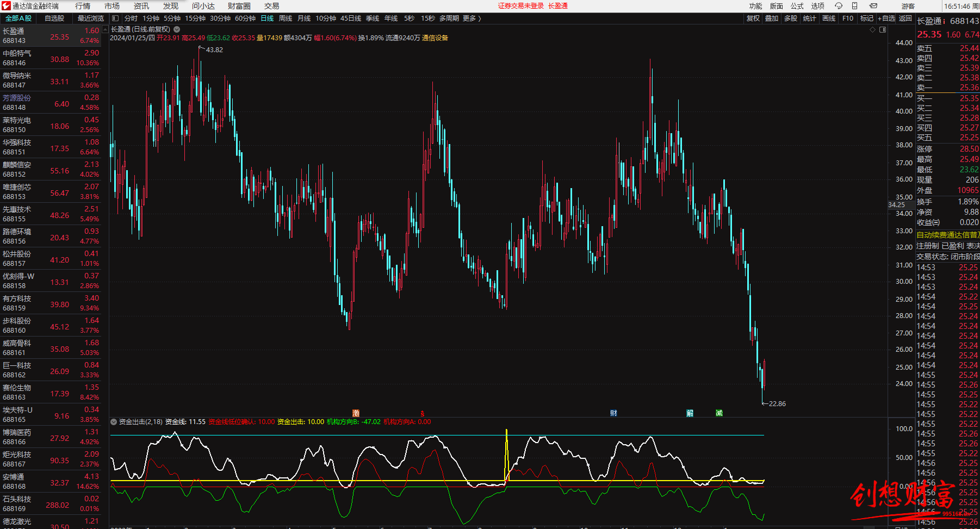Select 5分钟 chart period
Viewport: 980px width, 529px height.
pos(172,18)
